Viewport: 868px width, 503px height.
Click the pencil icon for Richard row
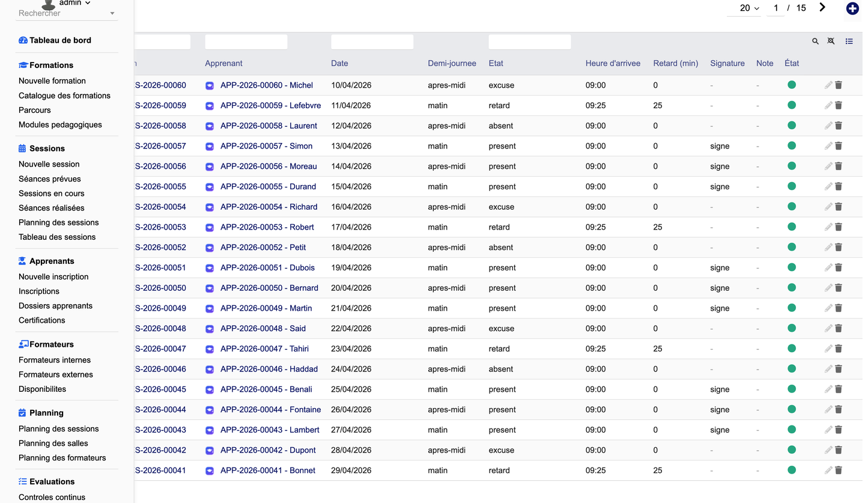tap(828, 207)
